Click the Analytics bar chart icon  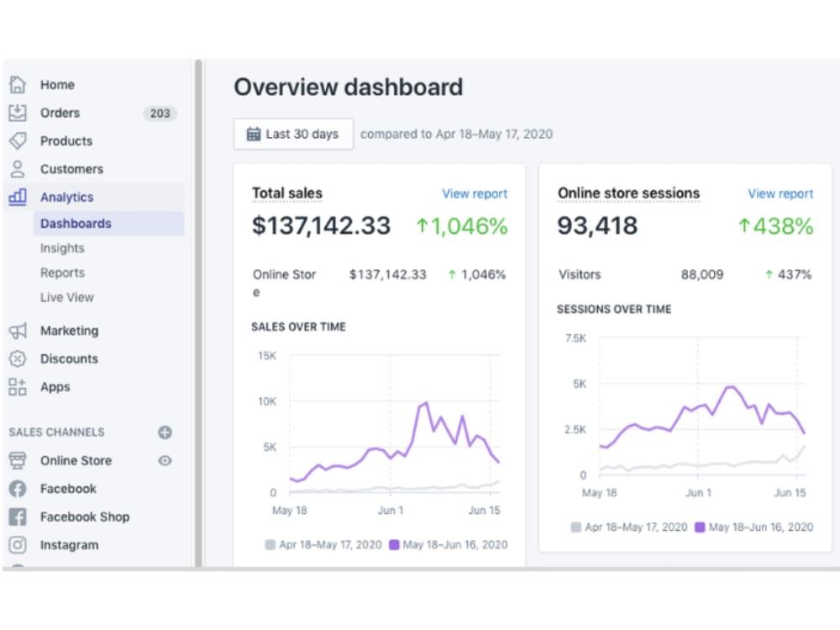(17, 197)
